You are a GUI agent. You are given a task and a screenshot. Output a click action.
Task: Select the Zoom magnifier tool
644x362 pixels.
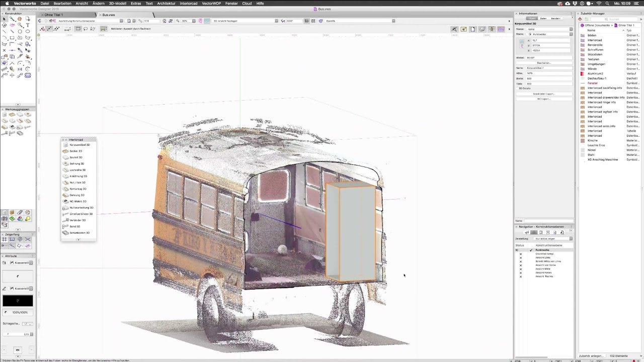tap(20, 25)
